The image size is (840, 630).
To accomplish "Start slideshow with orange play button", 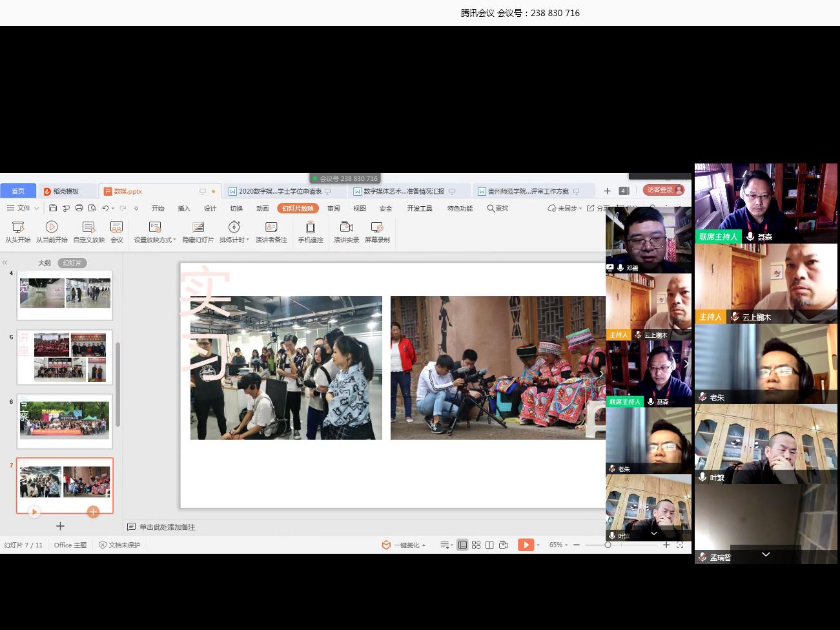I will click(526, 545).
